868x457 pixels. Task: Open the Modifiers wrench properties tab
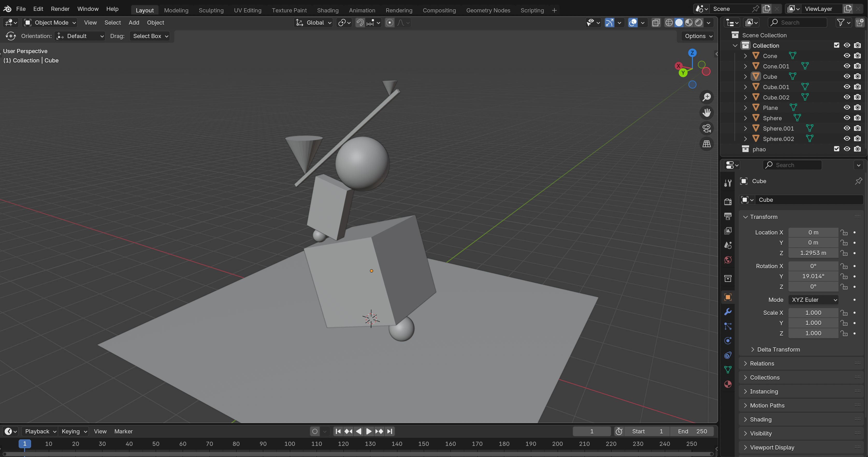pyautogui.click(x=728, y=311)
